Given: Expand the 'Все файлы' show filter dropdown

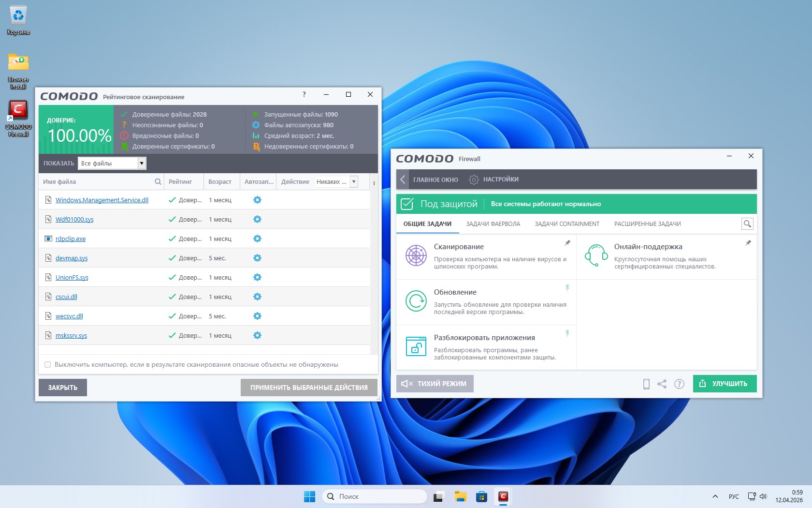Looking at the screenshot, I should 142,164.
